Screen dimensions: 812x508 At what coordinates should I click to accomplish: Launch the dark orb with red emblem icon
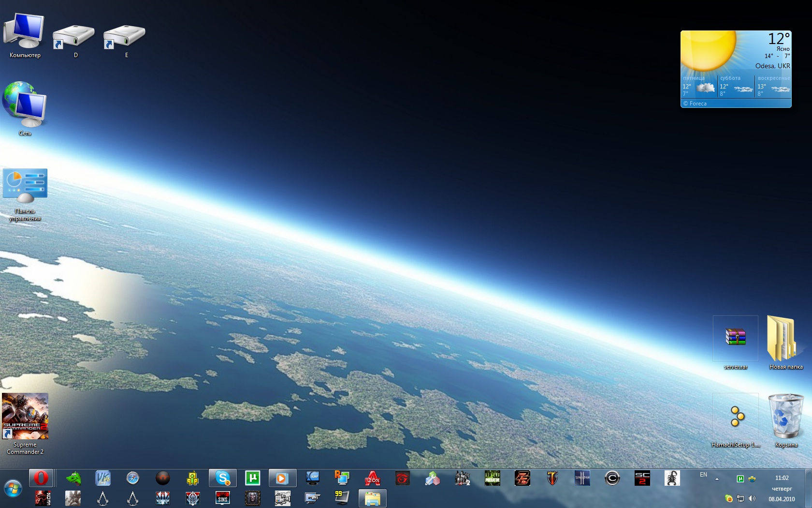[163, 478]
